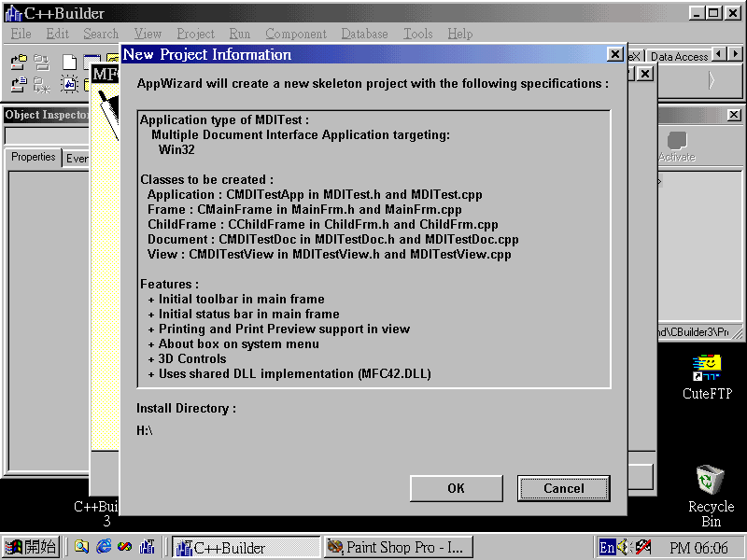Click the Open File toolbar icon
The height and width of the screenshot is (560, 747).
click(x=19, y=85)
